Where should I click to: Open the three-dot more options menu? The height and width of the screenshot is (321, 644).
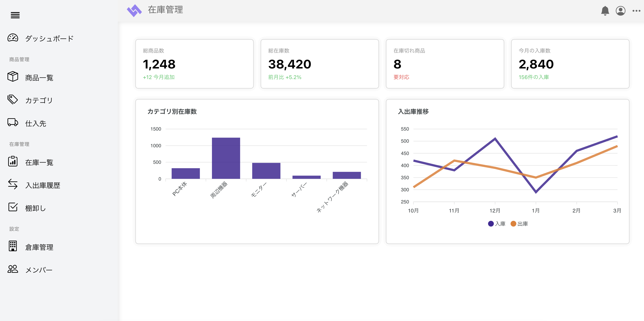(636, 11)
